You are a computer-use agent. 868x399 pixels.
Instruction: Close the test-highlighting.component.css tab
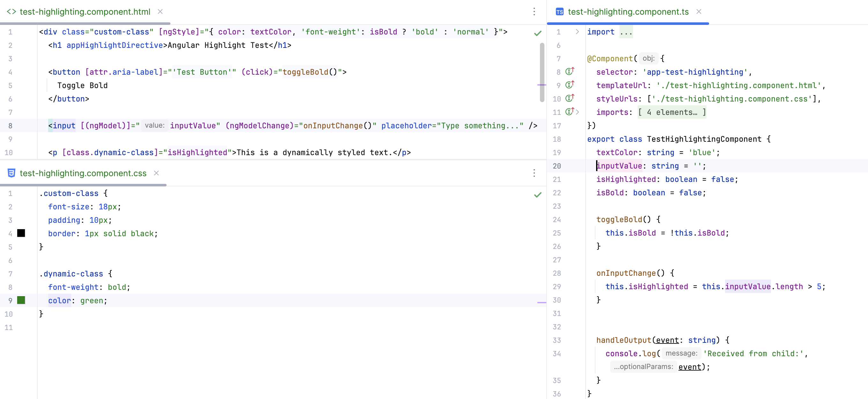[156, 173]
